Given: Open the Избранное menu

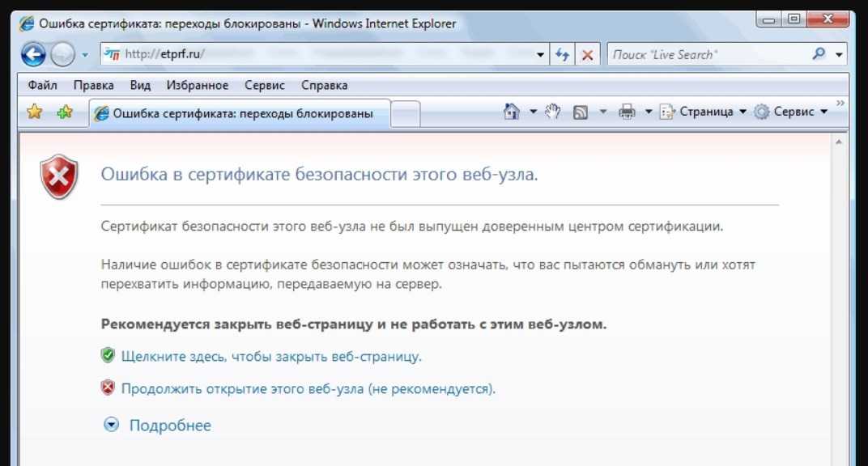Looking at the screenshot, I should coord(197,85).
